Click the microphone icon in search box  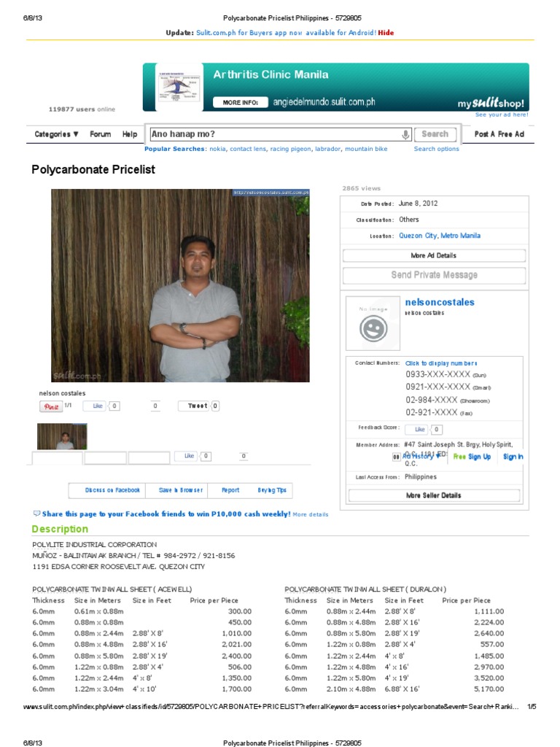click(405, 135)
